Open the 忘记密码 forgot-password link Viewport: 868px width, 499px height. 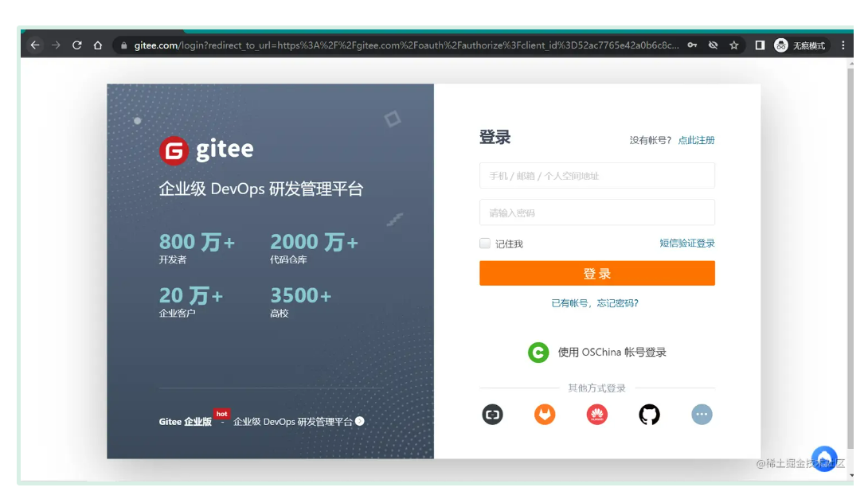point(617,303)
